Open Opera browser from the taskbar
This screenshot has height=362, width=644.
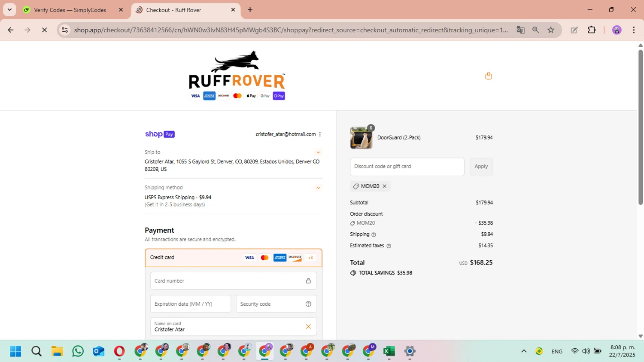(119, 351)
